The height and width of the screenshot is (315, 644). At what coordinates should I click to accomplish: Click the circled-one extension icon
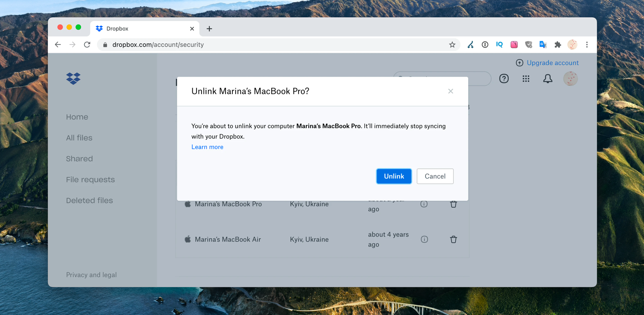(x=485, y=45)
